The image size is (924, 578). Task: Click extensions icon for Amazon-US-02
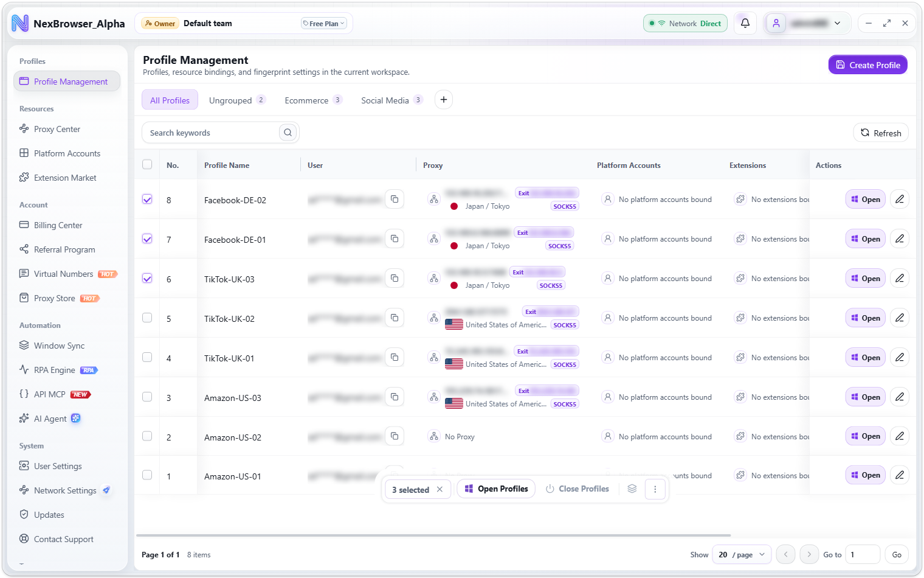click(x=740, y=436)
